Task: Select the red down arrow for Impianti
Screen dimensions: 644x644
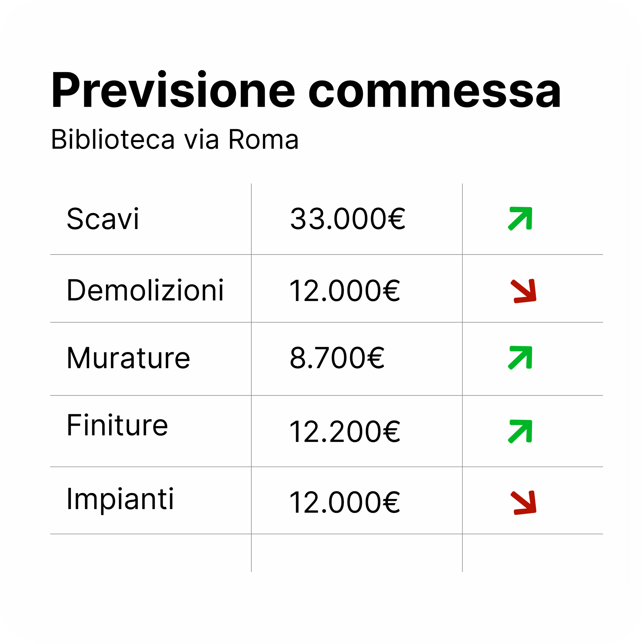Action: click(523, 503)
